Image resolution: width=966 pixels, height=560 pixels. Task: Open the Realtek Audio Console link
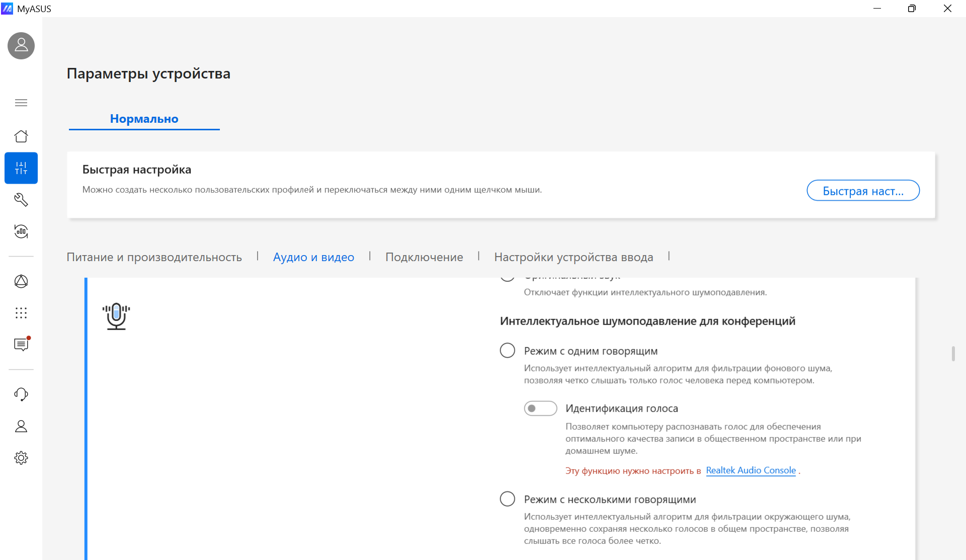751,470
